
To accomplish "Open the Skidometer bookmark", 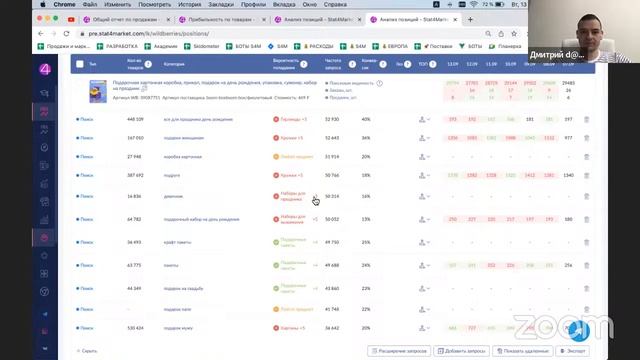I will point(202,47).
